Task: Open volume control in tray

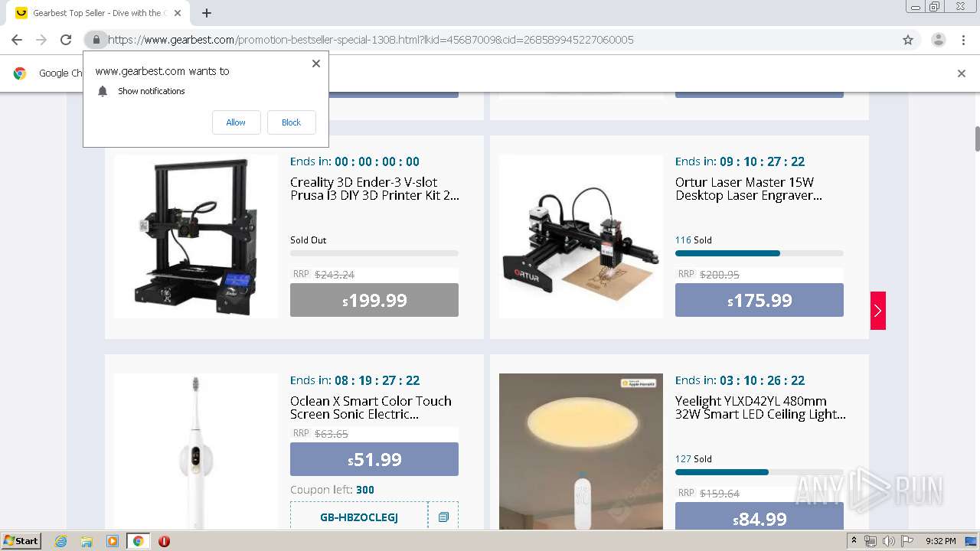Action: tap(888, 541)
